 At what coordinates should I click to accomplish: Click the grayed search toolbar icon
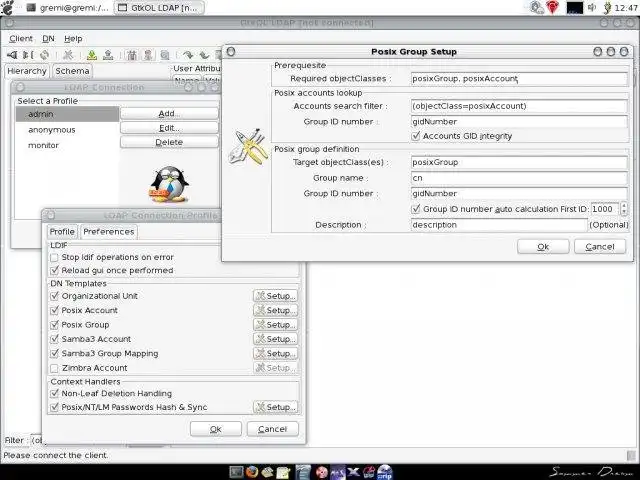pyautogui.click(x=164, y=55)
